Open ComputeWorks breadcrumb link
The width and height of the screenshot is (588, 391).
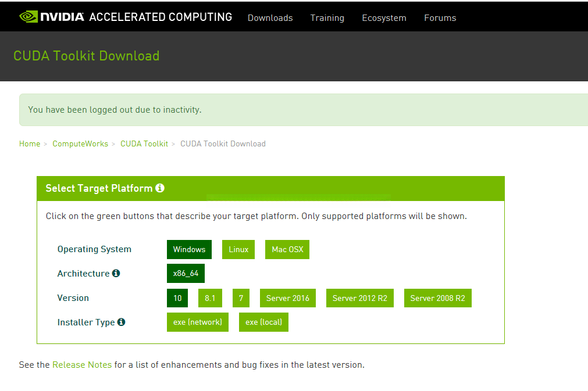coord(80,144)
